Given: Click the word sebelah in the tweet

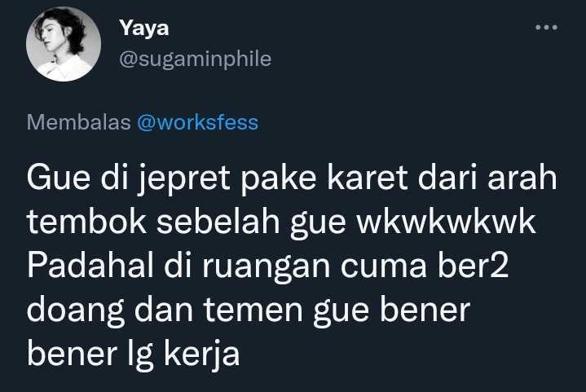Looking at the screenshot, I should (218, 222).
